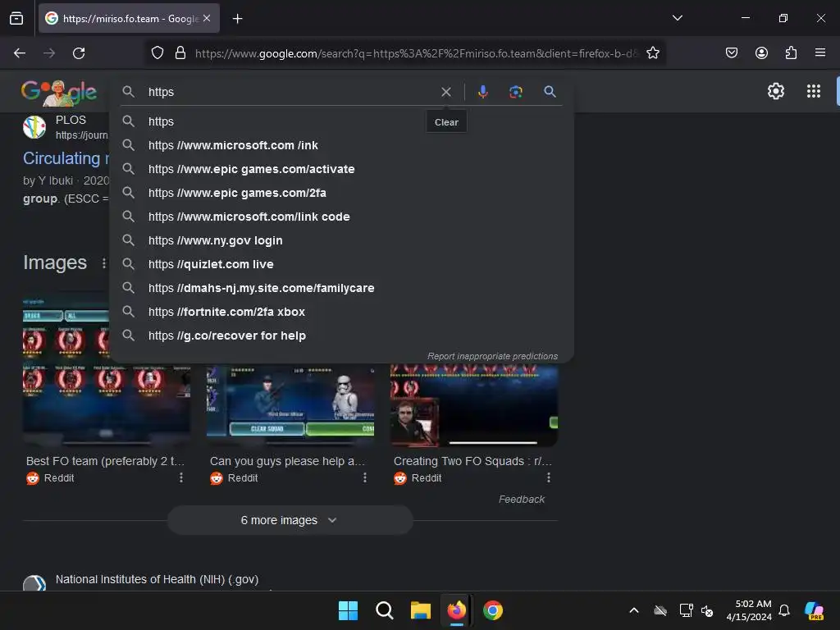
Task: Launch Google Chrome from taskbar
Action: coord(493,610)
